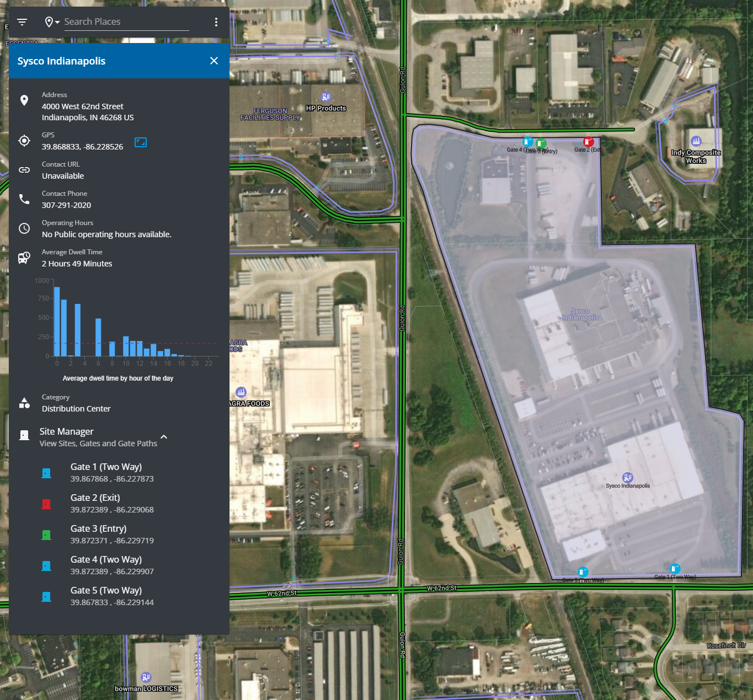Click the Contact URL link icon
Screen dimensions: 753x700
point(24,170)
